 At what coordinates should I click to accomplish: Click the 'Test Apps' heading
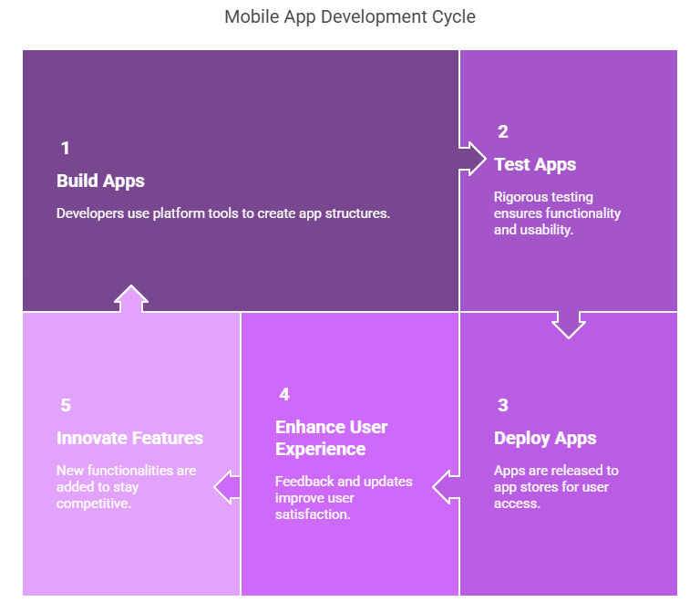tap(535, 164)
